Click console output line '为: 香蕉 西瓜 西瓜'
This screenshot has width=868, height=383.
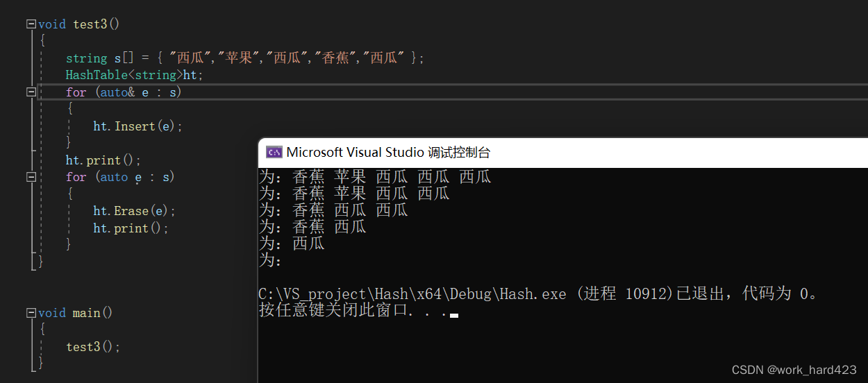333,210
